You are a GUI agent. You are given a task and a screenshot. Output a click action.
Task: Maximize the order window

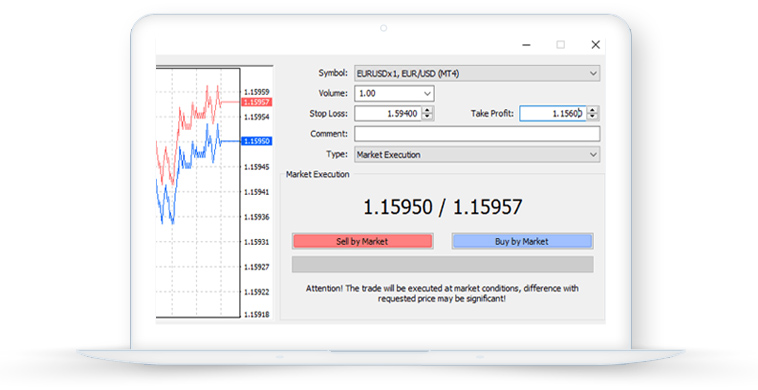pyautogui.click(x=560, y=44)
